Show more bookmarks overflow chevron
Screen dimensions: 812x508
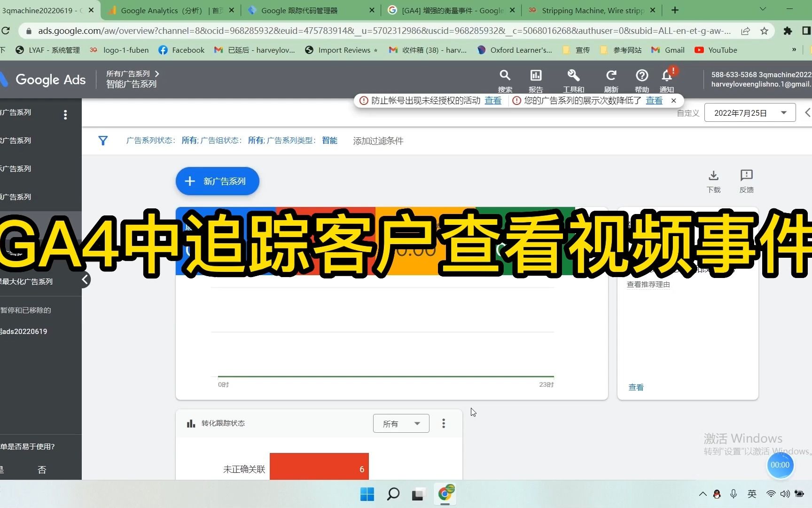[794, 50]
